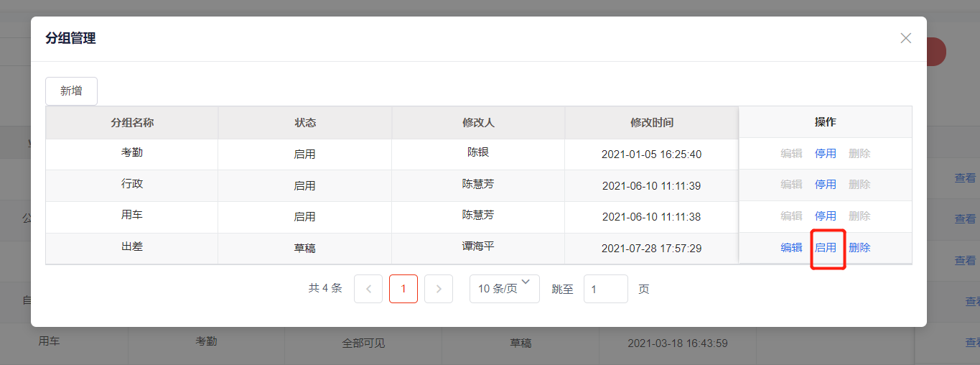Click the 新增 button
980x365 pixels.
[71, 91]
